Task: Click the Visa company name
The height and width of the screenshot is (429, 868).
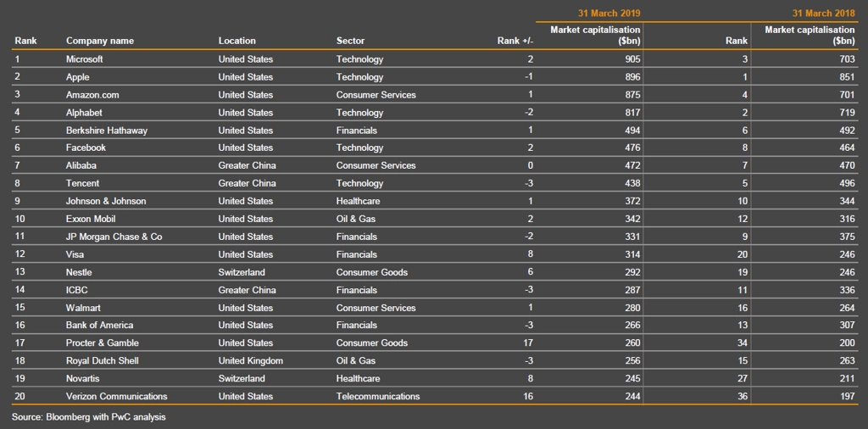Action: click(x=75, y=254)
